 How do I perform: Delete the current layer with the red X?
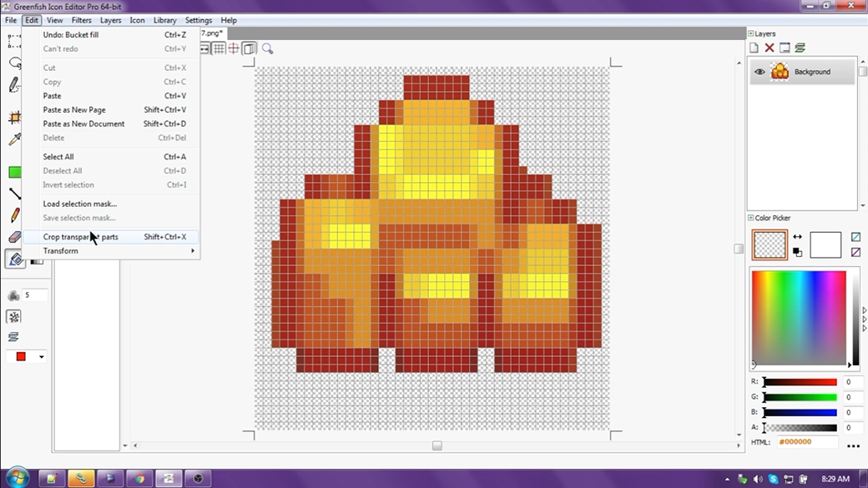click(769, 48)
